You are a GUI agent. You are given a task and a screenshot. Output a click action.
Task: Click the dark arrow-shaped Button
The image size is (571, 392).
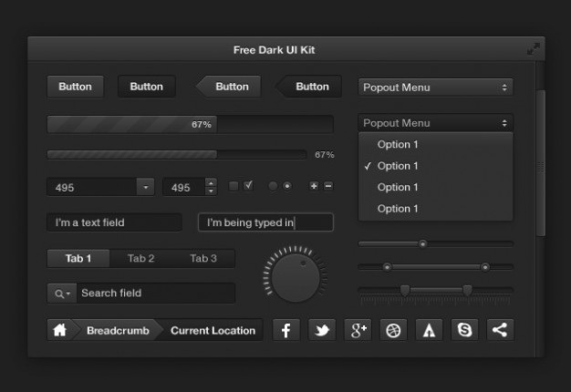pos(308,87)
